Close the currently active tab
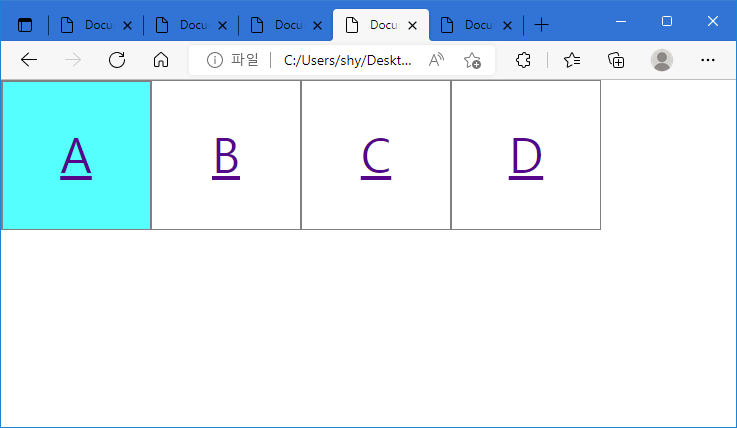737x428 pixels. 413,25
